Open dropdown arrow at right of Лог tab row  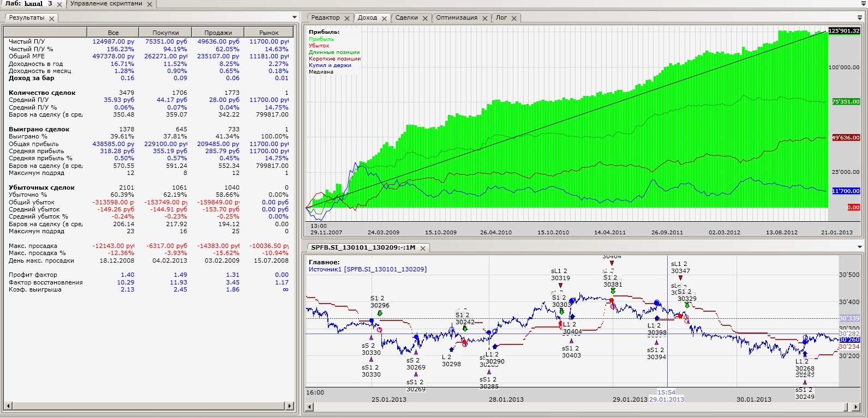click(860, 17)
